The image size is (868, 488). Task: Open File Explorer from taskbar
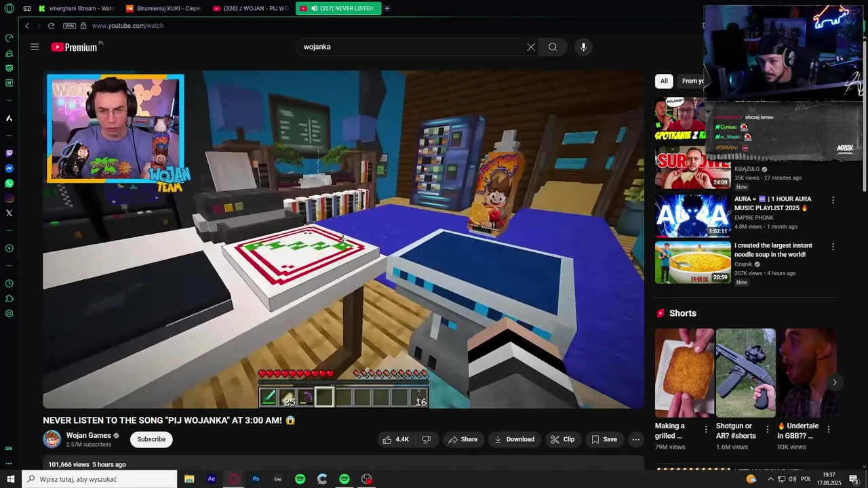(x=189, y=479)
